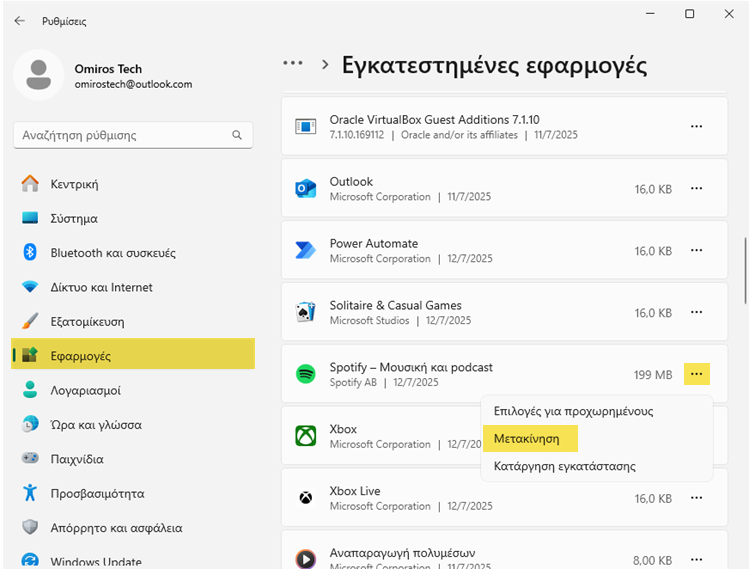Click the Προσβασιμότητα accessibility icon

30,493
